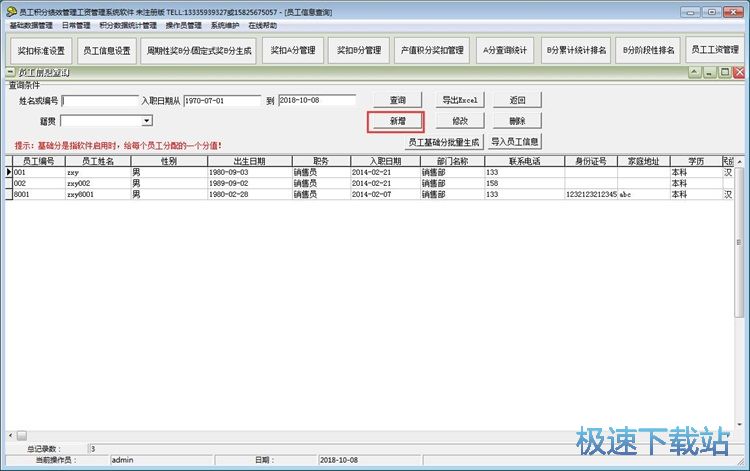Focus the 姓名或编号 input field
Image resolution: width=750 pixels, height=471 pixels.
coord(100,101)
